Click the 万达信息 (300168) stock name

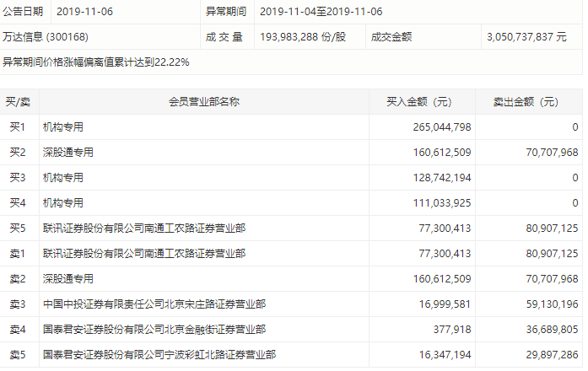46,37
